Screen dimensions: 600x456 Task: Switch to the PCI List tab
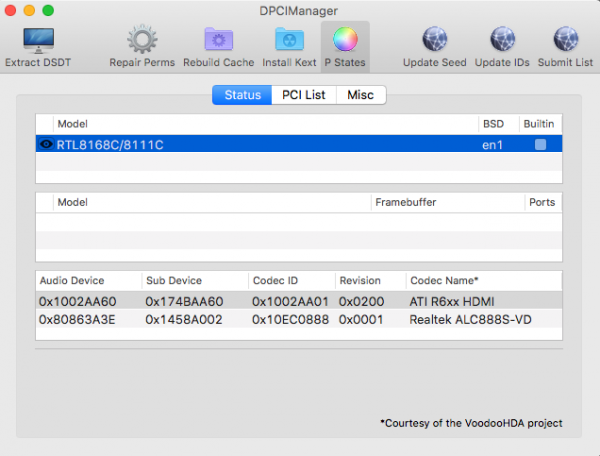[304, 95]
